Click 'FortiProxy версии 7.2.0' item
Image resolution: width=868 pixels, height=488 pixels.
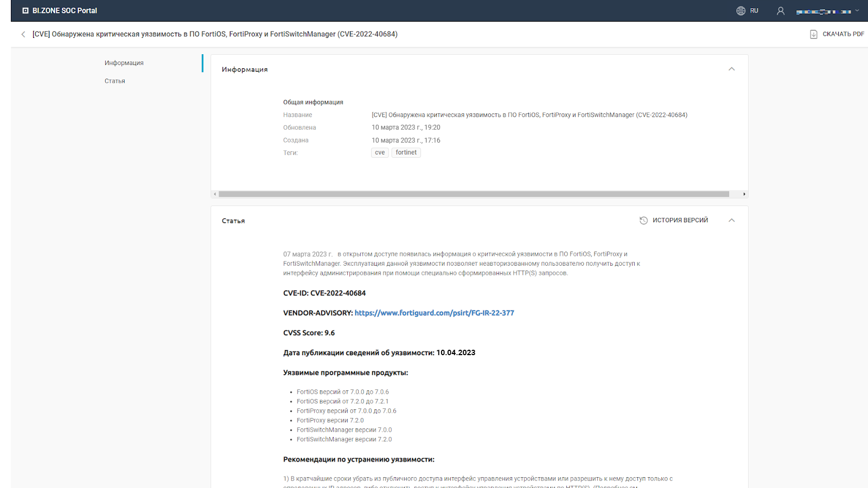coord(330,421)
